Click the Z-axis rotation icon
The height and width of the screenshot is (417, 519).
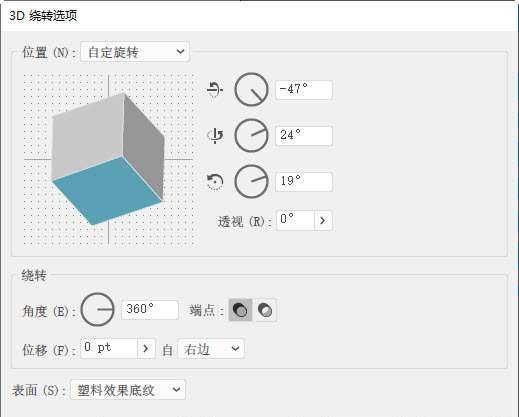215,182
